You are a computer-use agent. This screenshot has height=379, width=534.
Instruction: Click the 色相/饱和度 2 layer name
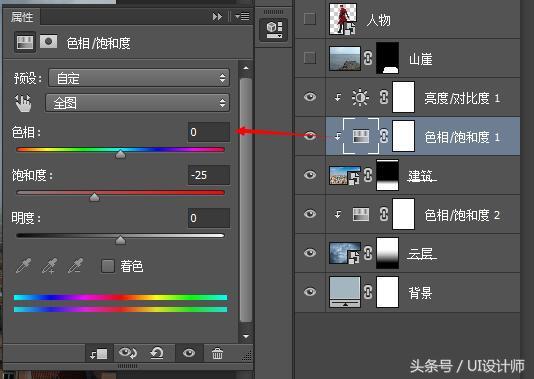[x=462, y=215]
